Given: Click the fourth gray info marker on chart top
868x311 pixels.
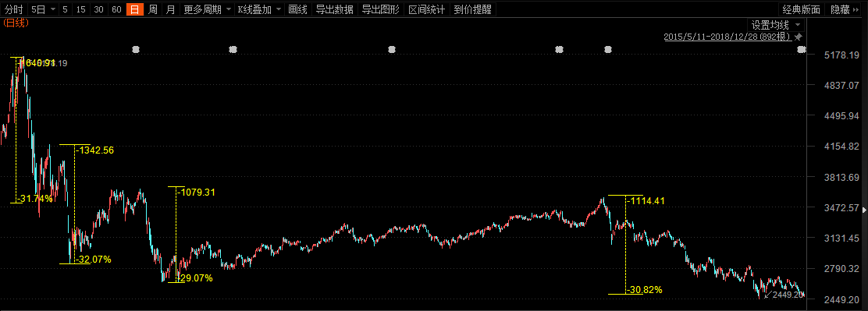Looking at the screenshot, I should click(x=560, y=50).
